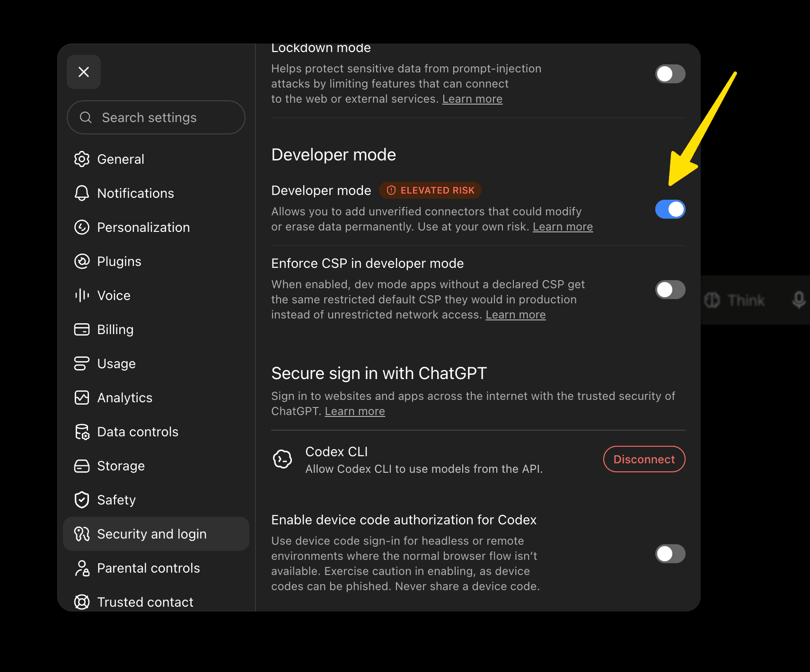The image size is (810, 672).
Task: Click the Storage drive icon
Action: click(82, 466)
